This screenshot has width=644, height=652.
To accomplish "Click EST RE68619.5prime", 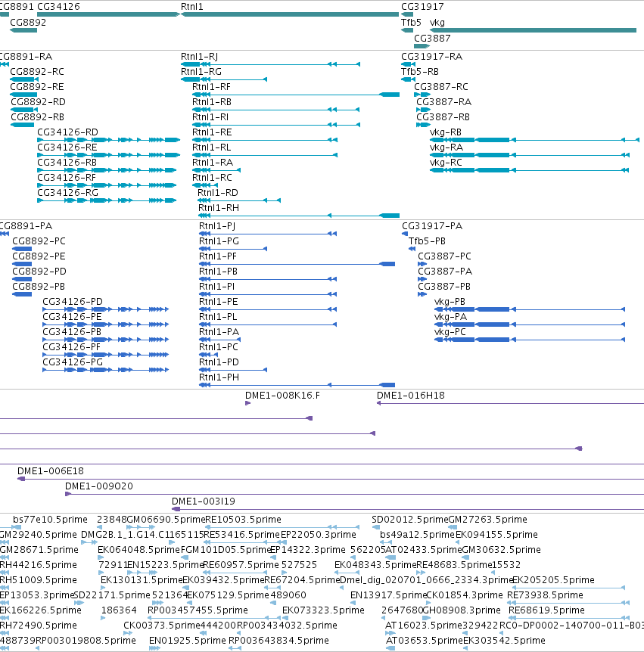I will (x=546, y=610).
